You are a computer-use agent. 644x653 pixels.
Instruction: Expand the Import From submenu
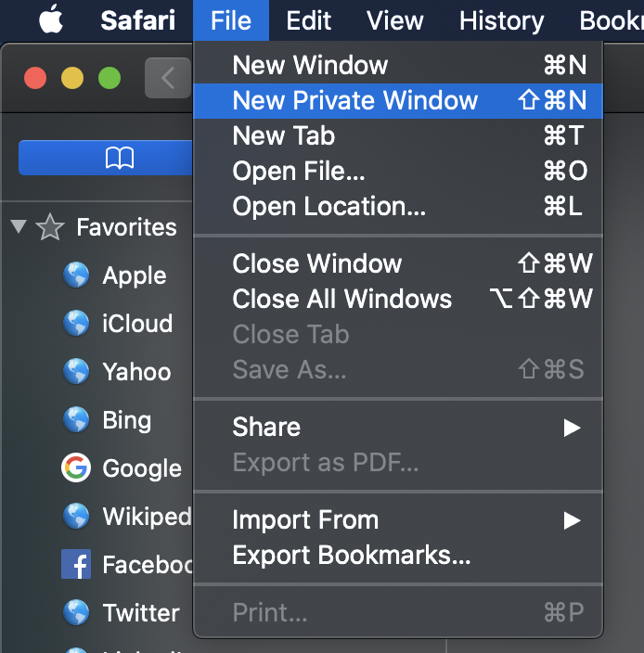click(x=398, y=520)
